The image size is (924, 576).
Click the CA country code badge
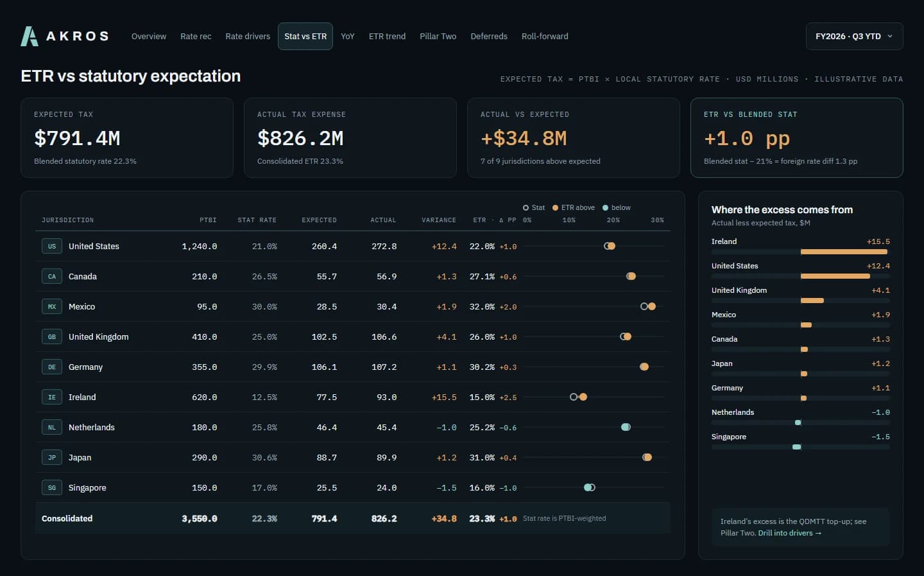(x=52, y=276)
